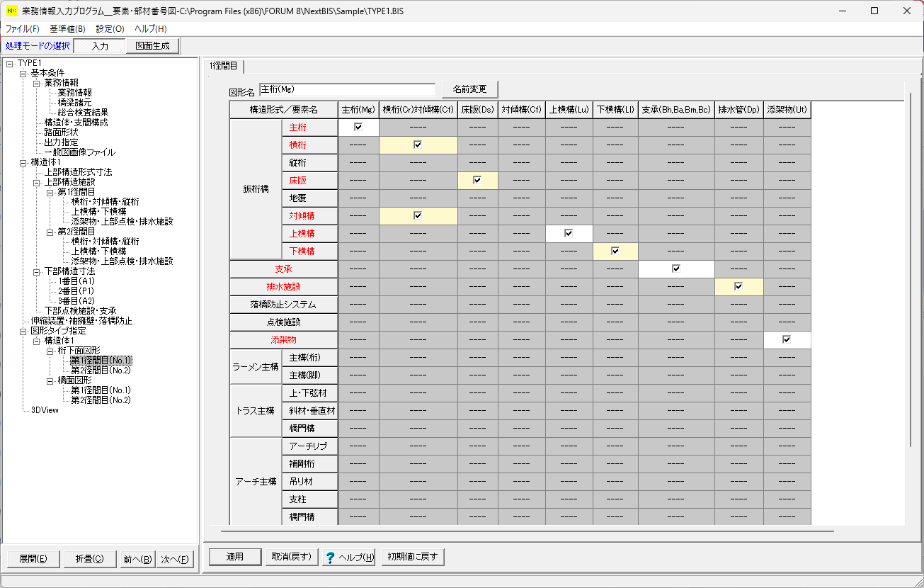924x588 pixels.
Task: Collapse the 基本条件 tree node
Action: pyautogui.click(x=23, y=73)
